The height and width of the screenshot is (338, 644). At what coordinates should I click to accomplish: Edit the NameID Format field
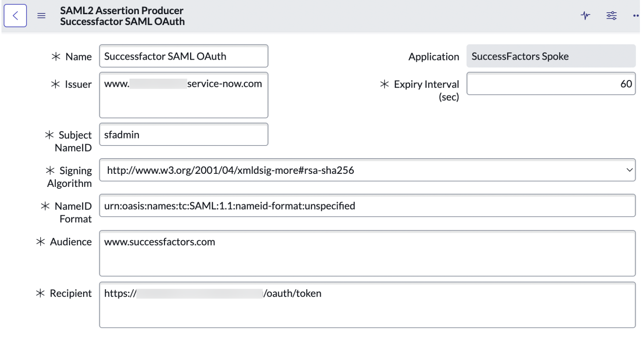[367, 206]
